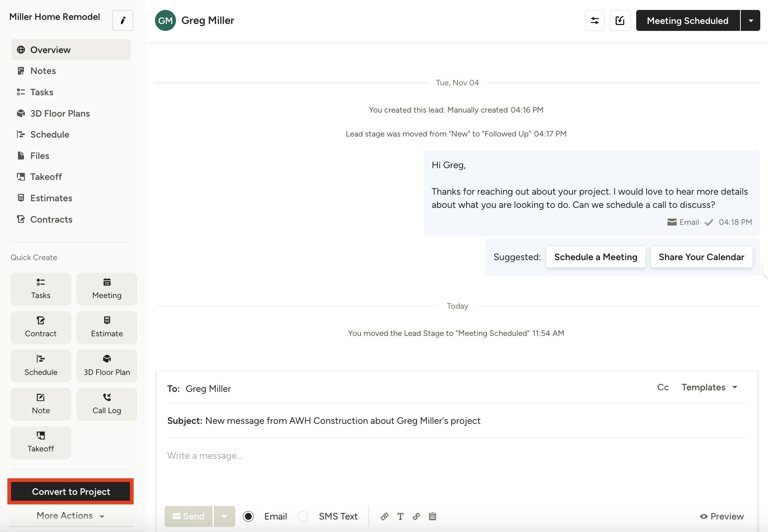The height and width of the screenshot is (532, 768).
Task: Click the pencil edit icon beside Miller Home Remodel
Action: [123, 20]
